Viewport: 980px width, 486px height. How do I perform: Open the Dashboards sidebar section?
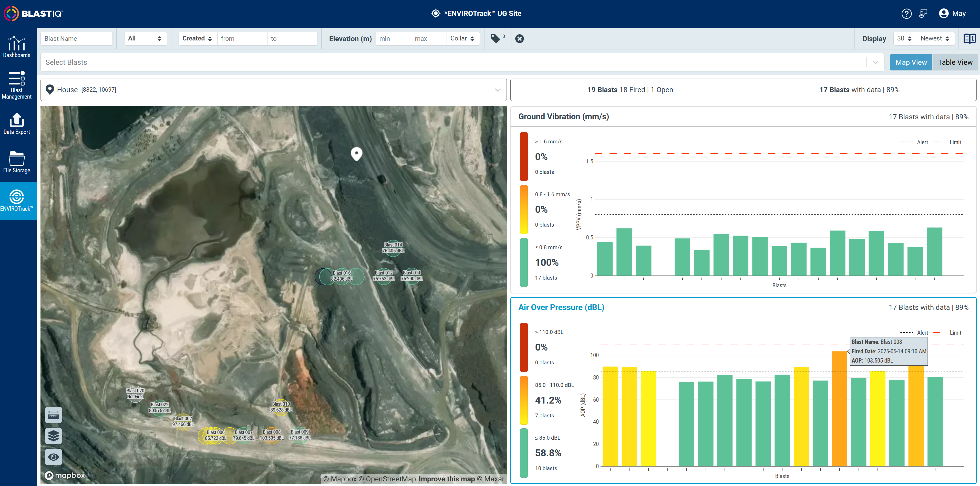click(17, 47)
